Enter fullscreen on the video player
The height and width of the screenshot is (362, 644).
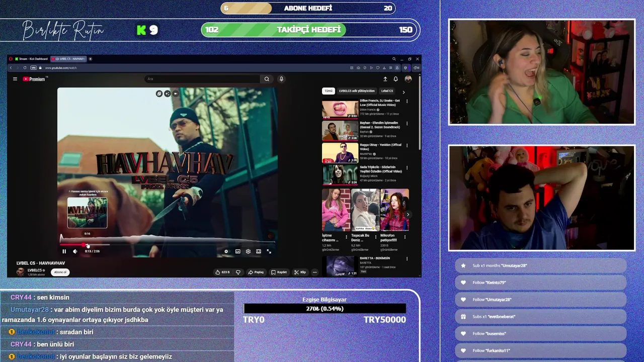click(269, 251)
